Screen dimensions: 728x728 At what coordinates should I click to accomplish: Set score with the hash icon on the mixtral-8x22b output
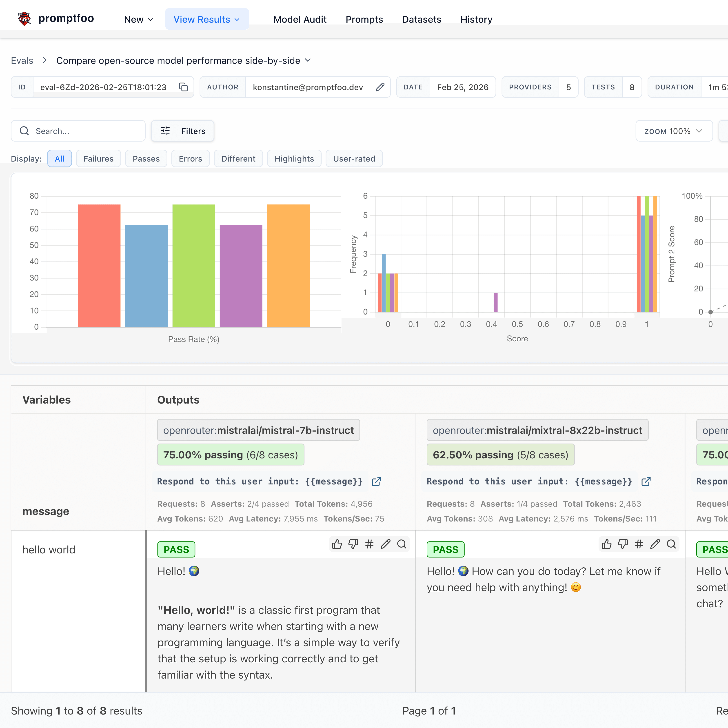[639, 544]
